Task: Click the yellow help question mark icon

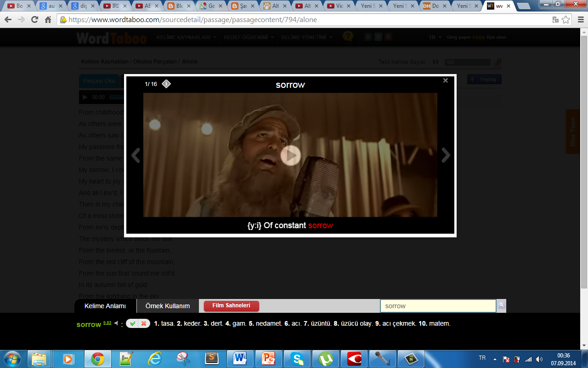Action: pyautogui.click(x=348, y=37)
